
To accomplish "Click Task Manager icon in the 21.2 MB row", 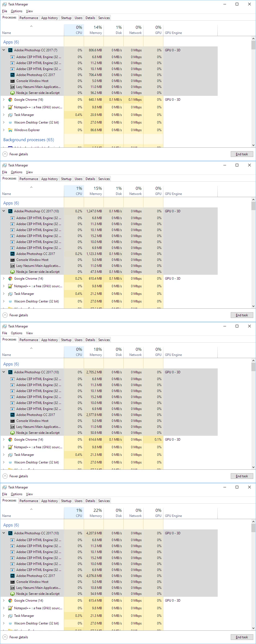I will [x=10, y=294].
